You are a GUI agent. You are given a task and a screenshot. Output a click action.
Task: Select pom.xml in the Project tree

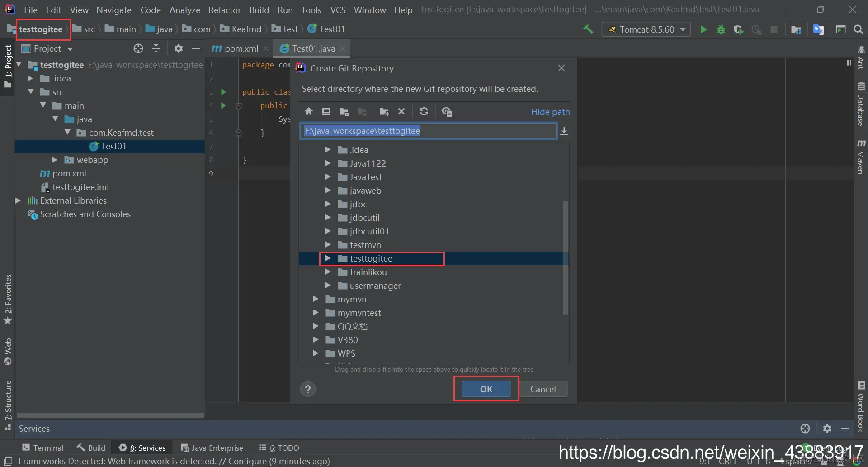point(69,173)
